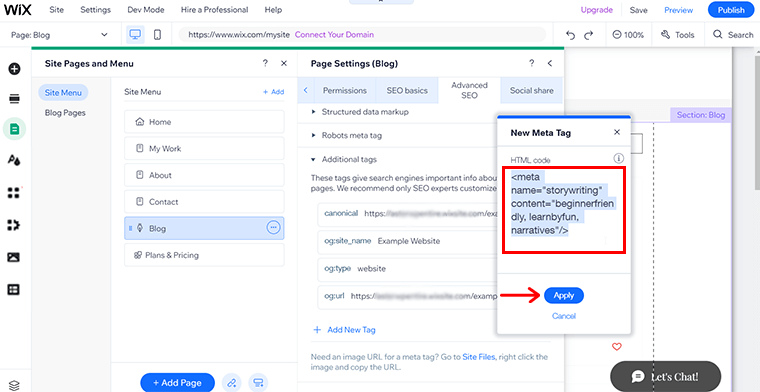Close the New Meta Tag dialog
This screenshot has height=392, width=760.
tap(617, 132)
